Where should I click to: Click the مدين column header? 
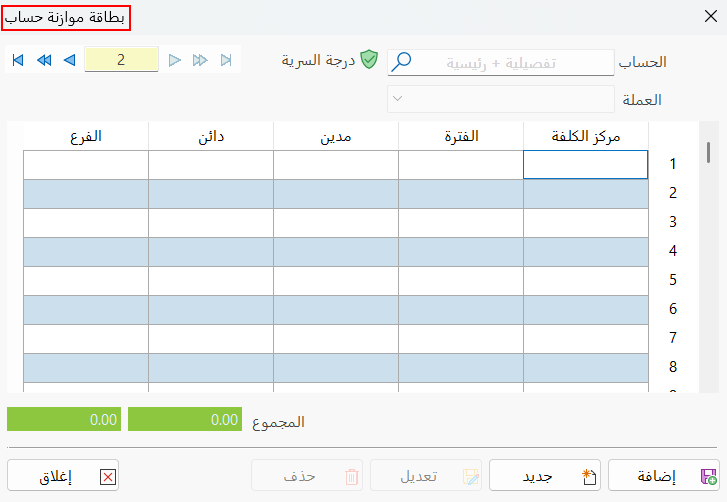pos(336,136)
